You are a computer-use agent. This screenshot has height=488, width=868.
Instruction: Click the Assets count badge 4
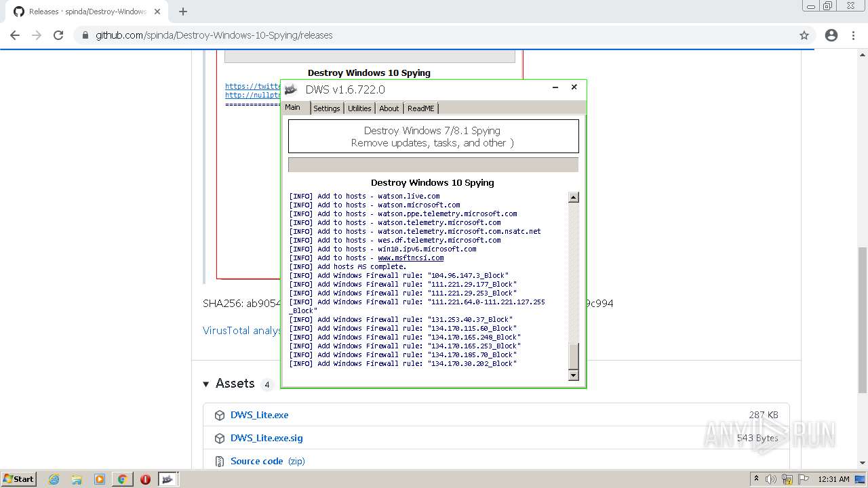click(x=267, y=384)
